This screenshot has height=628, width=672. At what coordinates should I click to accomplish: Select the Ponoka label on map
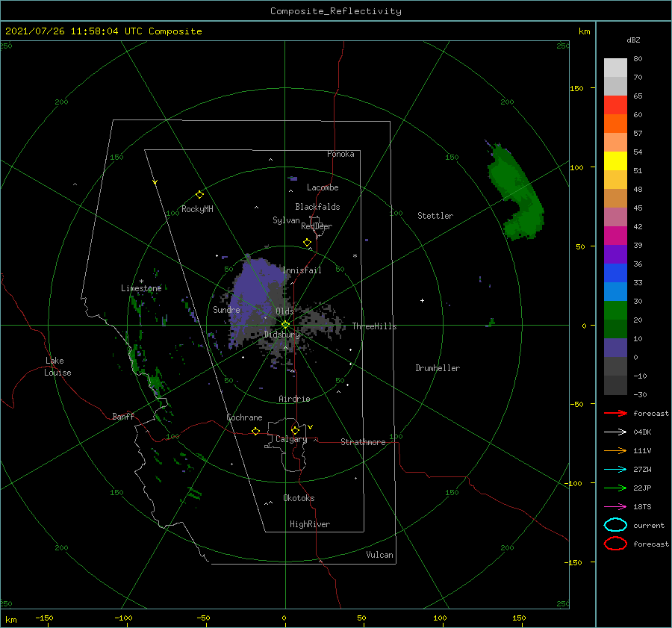point(340,154)
